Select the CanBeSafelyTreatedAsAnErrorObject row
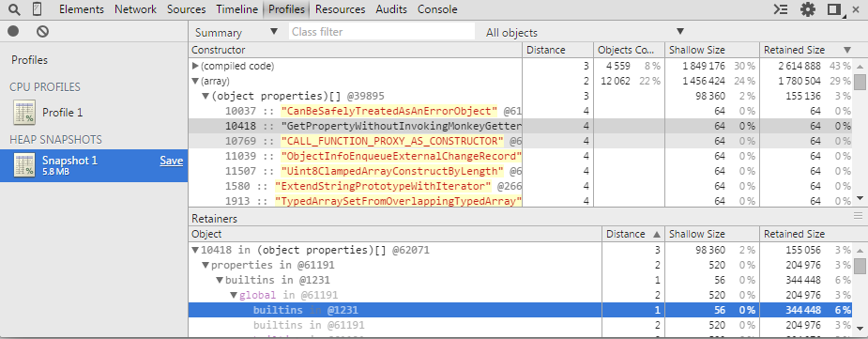Image resolution: width=868 pixels, height=339 pixels. point(521,111)
